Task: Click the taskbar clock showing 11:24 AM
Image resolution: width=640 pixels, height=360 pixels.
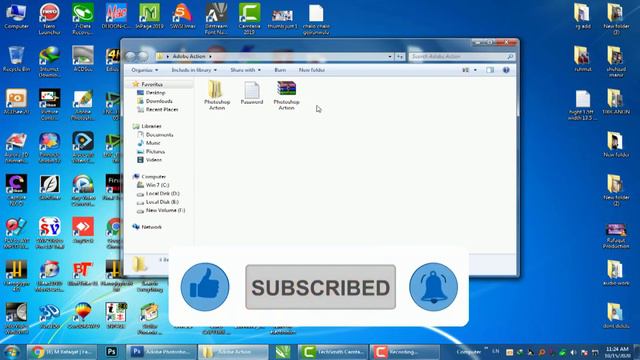Action: pyautogui.click(x=617, y=352)
